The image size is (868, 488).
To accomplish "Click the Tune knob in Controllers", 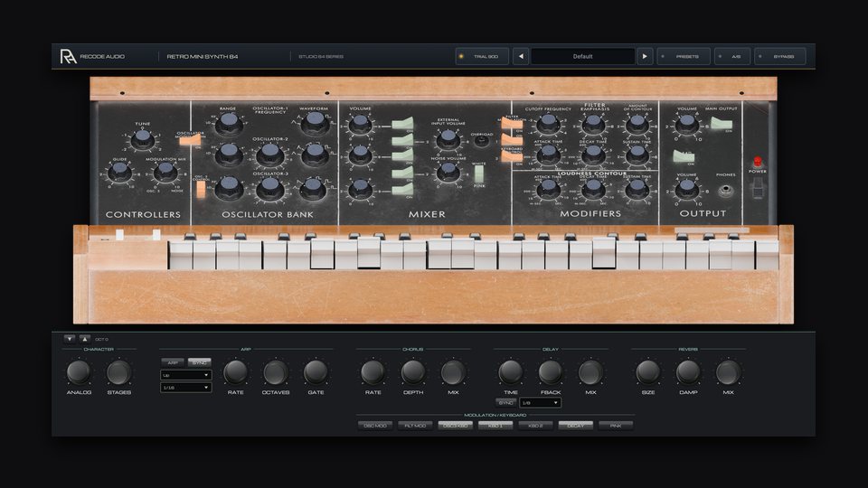I will pos(143,139).
